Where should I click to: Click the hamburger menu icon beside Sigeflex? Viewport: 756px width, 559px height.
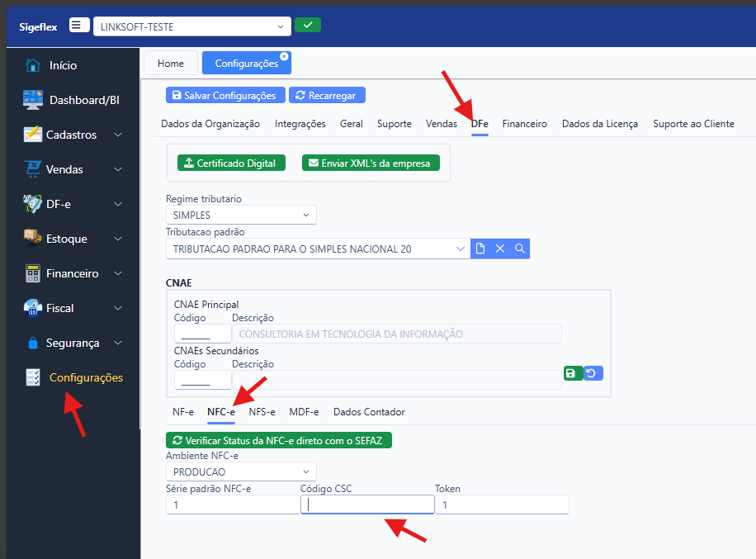click(78, 26)
